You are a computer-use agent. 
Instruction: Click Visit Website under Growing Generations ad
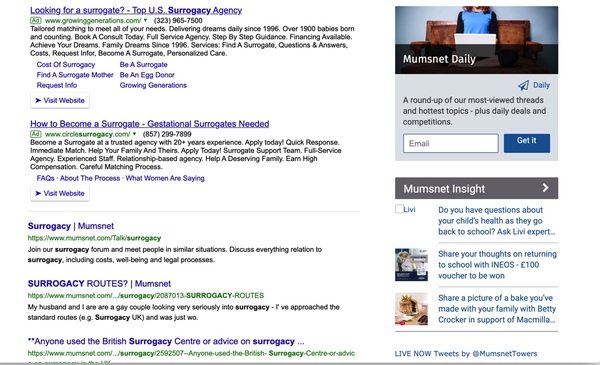[x=60, y=100]
